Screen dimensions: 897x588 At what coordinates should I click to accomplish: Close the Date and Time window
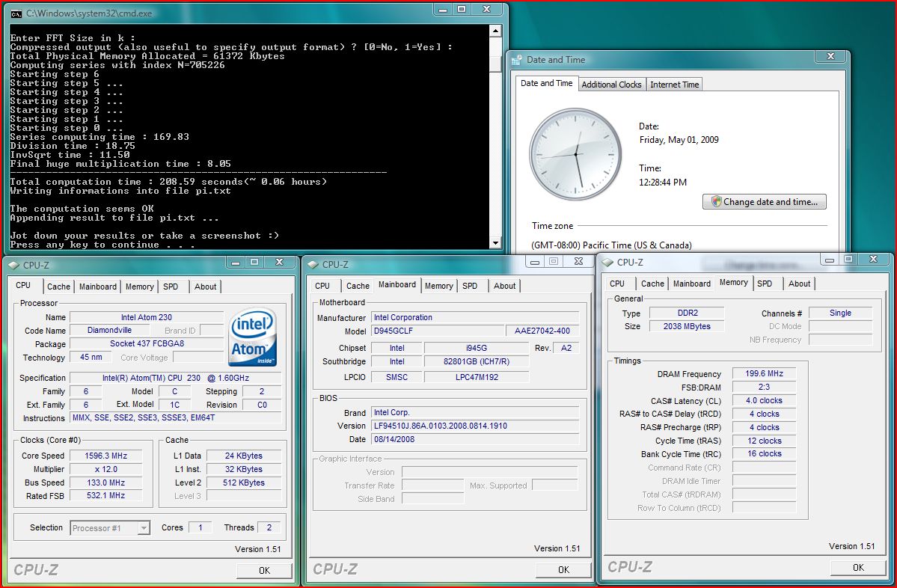830,56
